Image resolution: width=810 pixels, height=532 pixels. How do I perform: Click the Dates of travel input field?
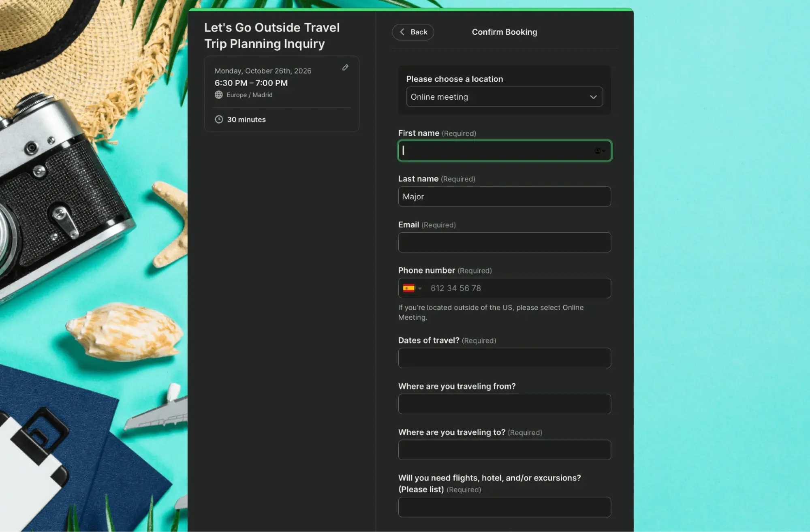click(504, 358)
